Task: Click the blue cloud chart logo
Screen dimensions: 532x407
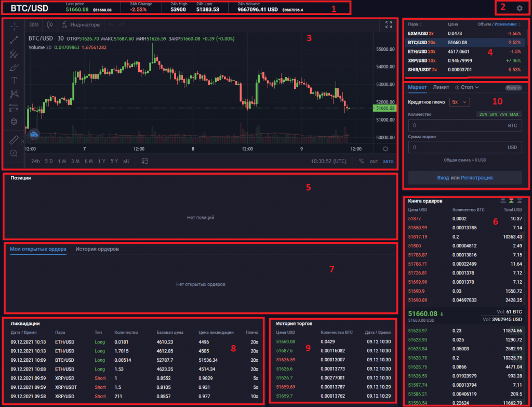Action: click(34, 135)
